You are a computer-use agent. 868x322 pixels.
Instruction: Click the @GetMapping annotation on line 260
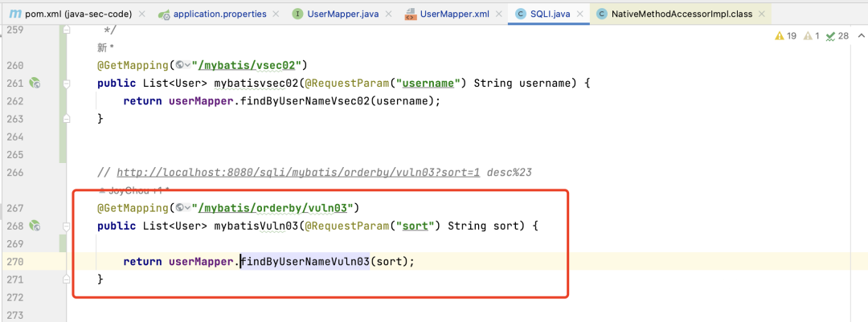click(133, 65)
